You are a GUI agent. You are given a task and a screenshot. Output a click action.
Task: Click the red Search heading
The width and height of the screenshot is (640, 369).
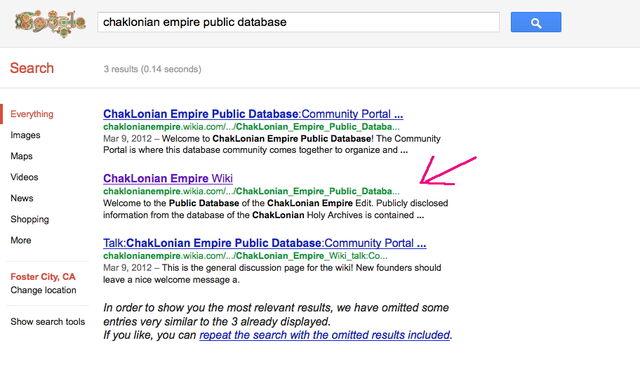pyautogui.click(x=32, y=68)
